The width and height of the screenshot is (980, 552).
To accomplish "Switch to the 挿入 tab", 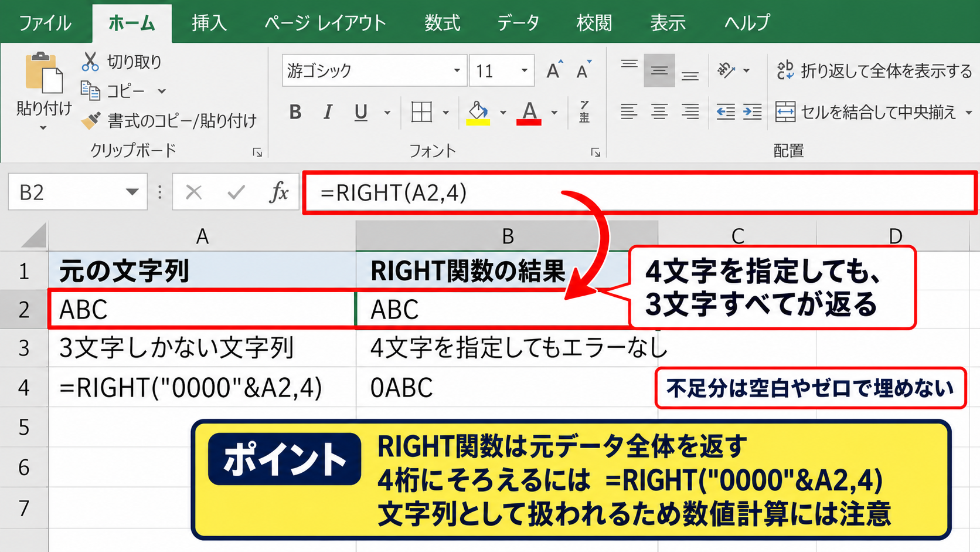I will (x=209, y=23).
